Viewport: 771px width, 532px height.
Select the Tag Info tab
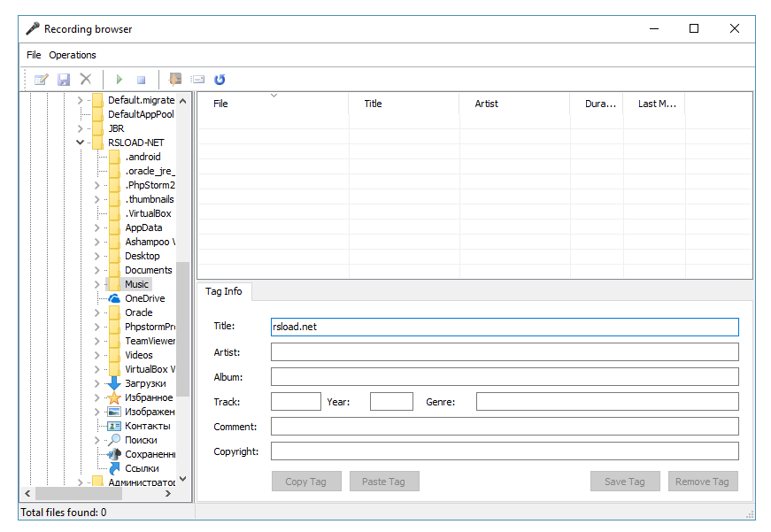(x=224, y=291)
